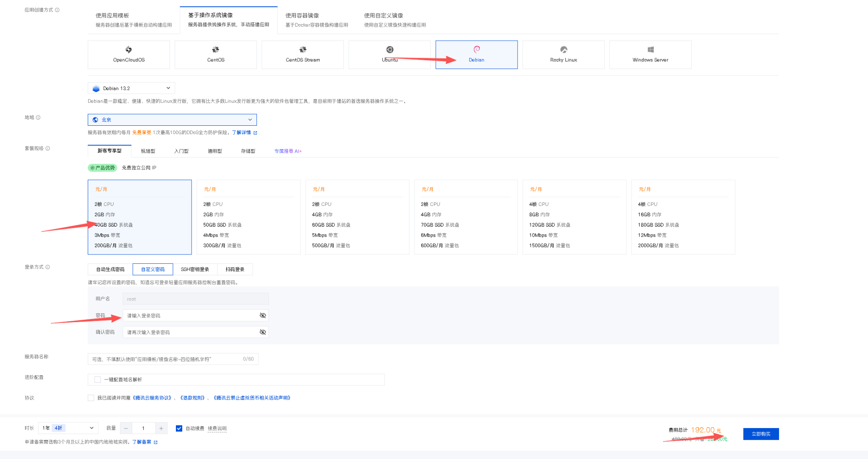The width and height of the screenshot is (868, 459).
Task: Click the 请输入登录密码 password field
Action: [195, 315]
